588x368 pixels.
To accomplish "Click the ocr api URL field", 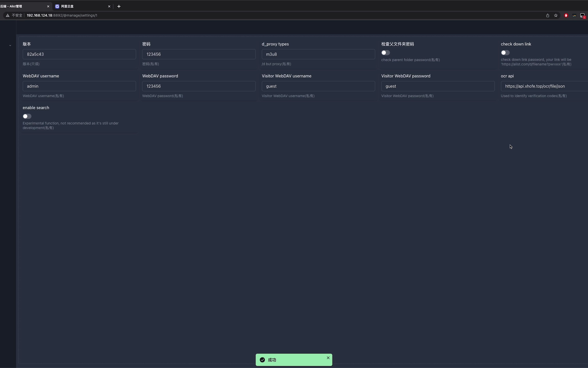I will pos(544,86).
